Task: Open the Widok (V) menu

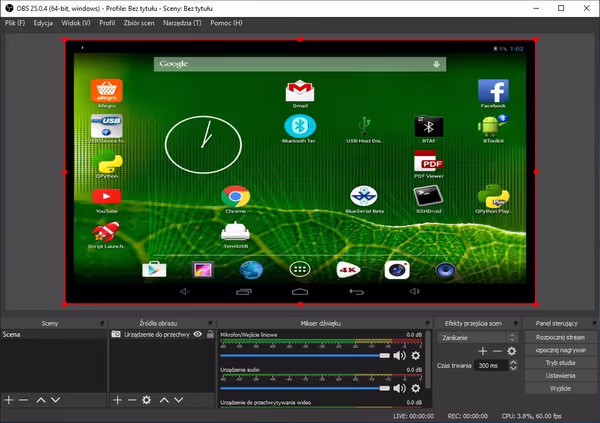Action: pyautogui.click(x=76, y=23)
